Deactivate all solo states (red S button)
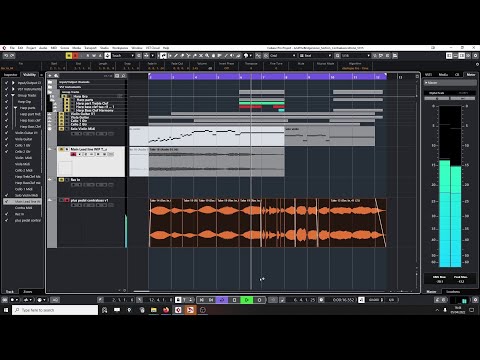Viewport: 480px width, 360px height. pyautogui.click(x=75, y=56)
